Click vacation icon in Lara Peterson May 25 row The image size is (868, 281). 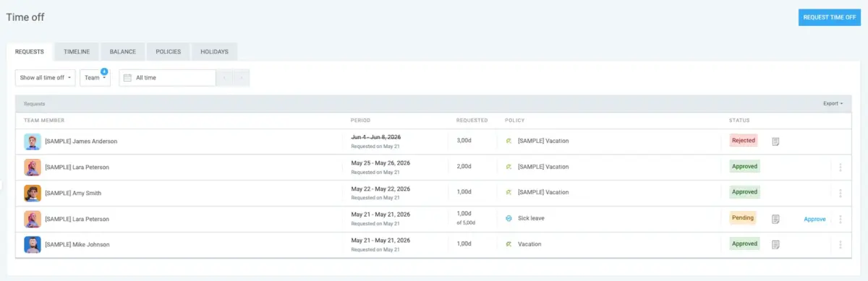[509, 166]
